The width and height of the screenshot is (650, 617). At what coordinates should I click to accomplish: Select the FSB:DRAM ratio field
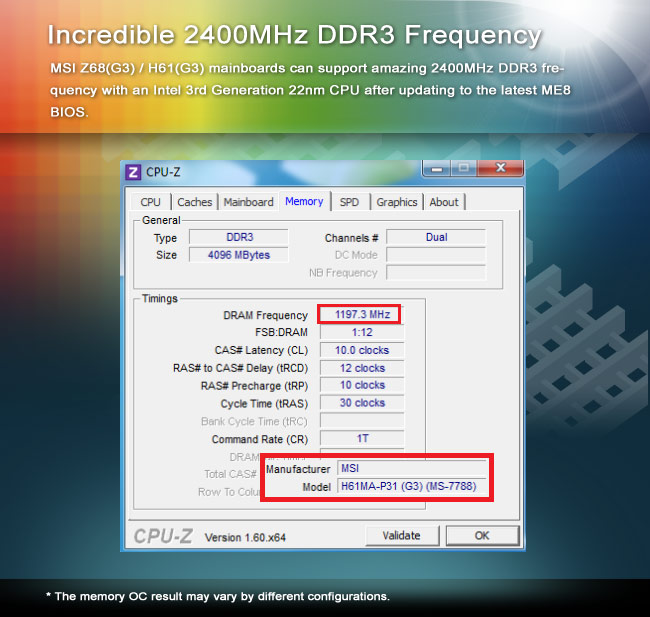pos(361,332)
